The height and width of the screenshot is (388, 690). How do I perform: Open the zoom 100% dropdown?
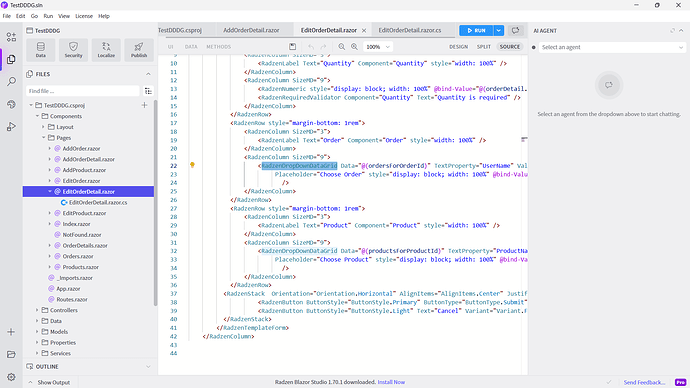(x=378, y=47)
